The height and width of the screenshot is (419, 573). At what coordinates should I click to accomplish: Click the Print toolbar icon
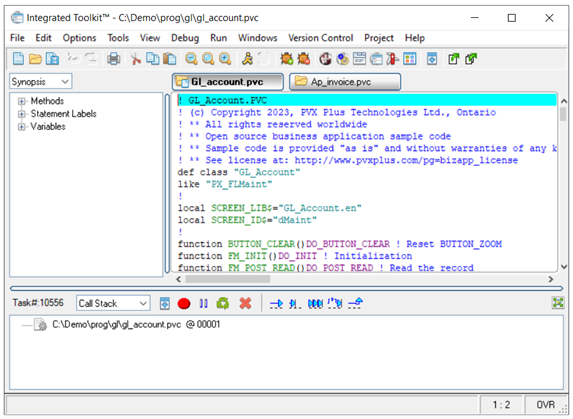coord(114,59)
